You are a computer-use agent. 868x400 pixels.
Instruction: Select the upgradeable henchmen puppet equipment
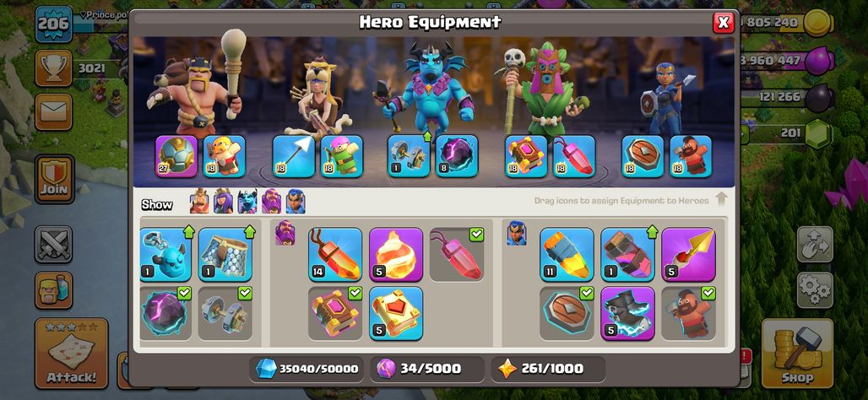[165, 255]
